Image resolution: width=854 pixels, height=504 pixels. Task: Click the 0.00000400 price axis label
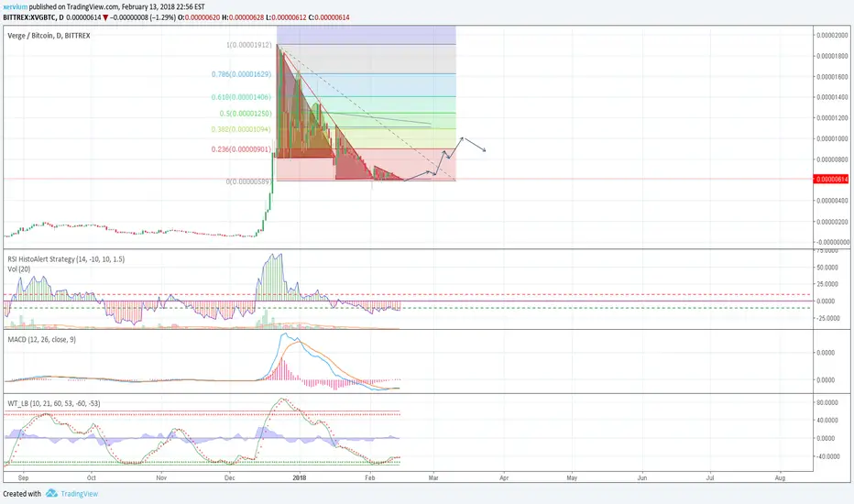[832, 201]
